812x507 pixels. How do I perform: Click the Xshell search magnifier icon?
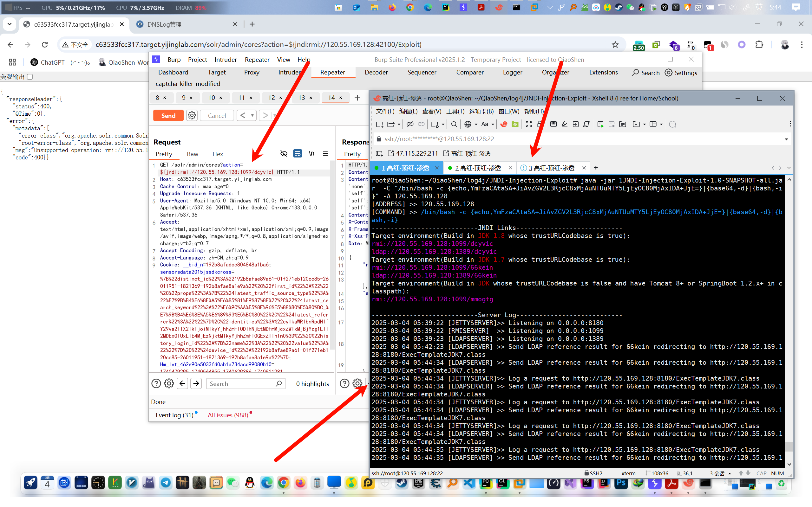click(x=454, y=125)
